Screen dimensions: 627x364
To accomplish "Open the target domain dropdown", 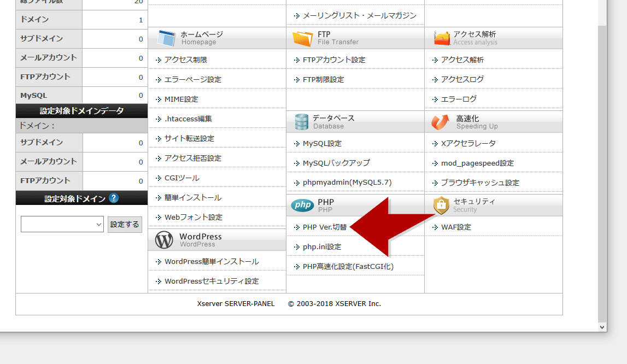I will pos(62,225).
